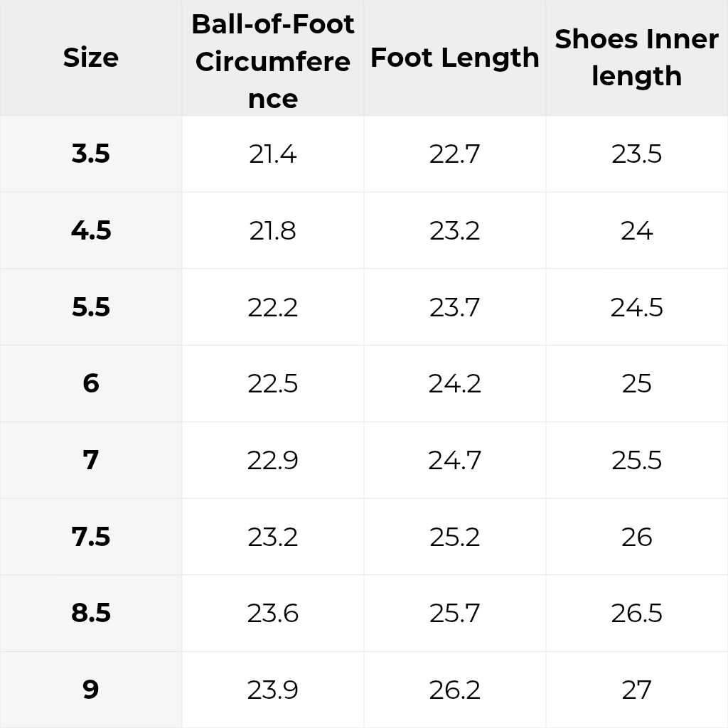Click the 24.7 foot length value

click(455, 460)
